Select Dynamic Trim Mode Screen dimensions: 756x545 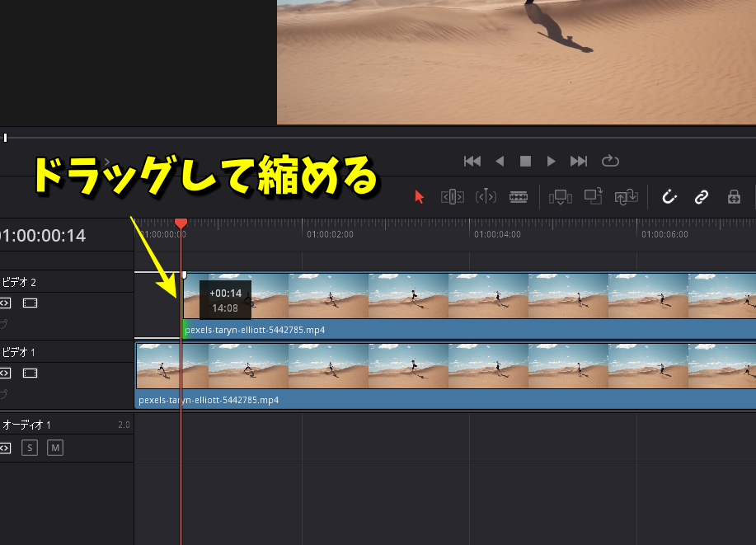point(486,197)
